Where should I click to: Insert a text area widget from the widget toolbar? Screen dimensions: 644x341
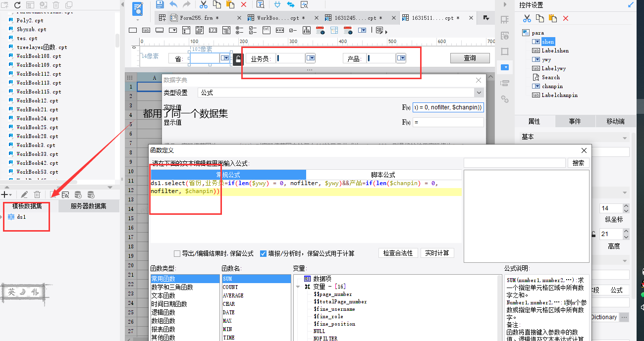pyautogui.click(x=266, y=30)
